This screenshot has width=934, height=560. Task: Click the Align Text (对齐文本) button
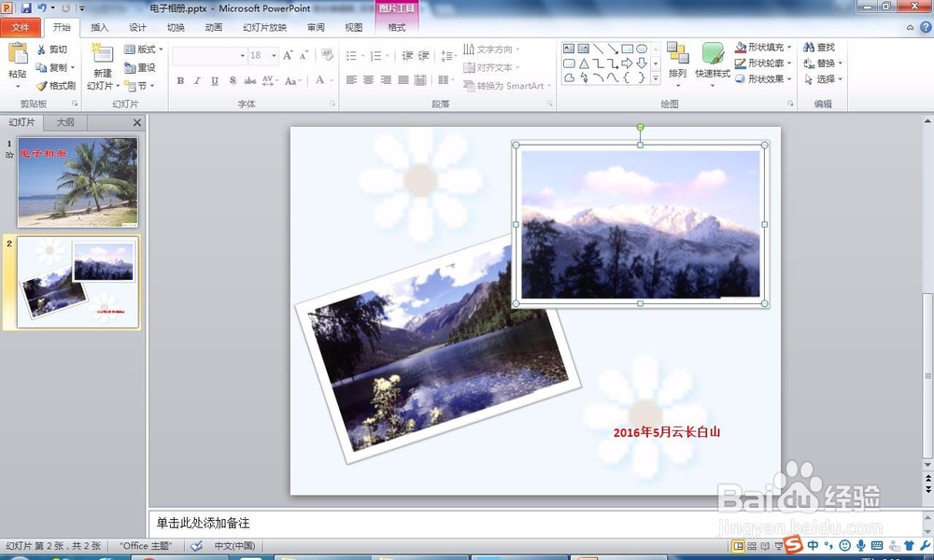[x=491, y=68]
